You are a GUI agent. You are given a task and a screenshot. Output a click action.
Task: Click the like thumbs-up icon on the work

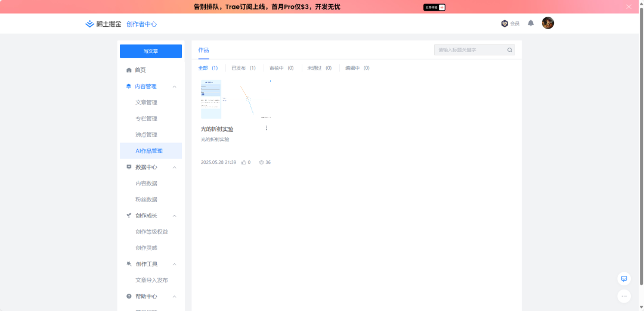pos(244,163)
